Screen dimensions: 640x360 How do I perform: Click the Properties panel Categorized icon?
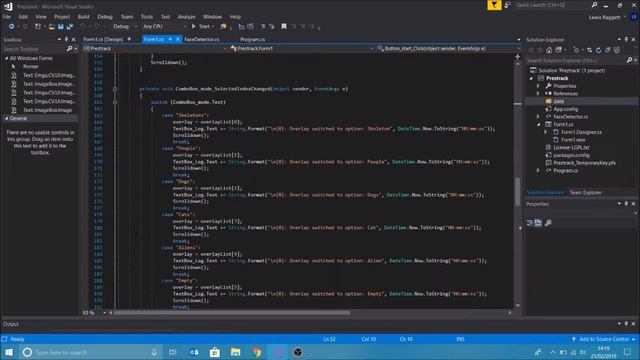(x=530, y=223)
